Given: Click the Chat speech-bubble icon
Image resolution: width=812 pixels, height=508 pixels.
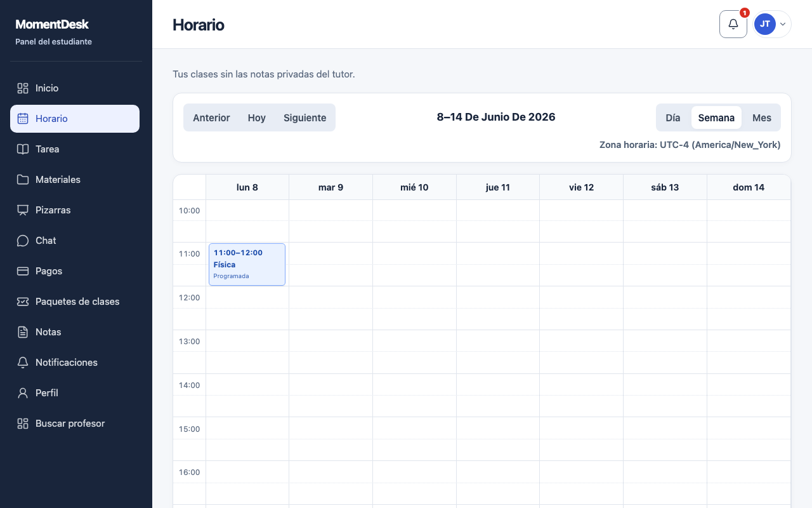Looking at the screenshot, I should coord(23,241).
